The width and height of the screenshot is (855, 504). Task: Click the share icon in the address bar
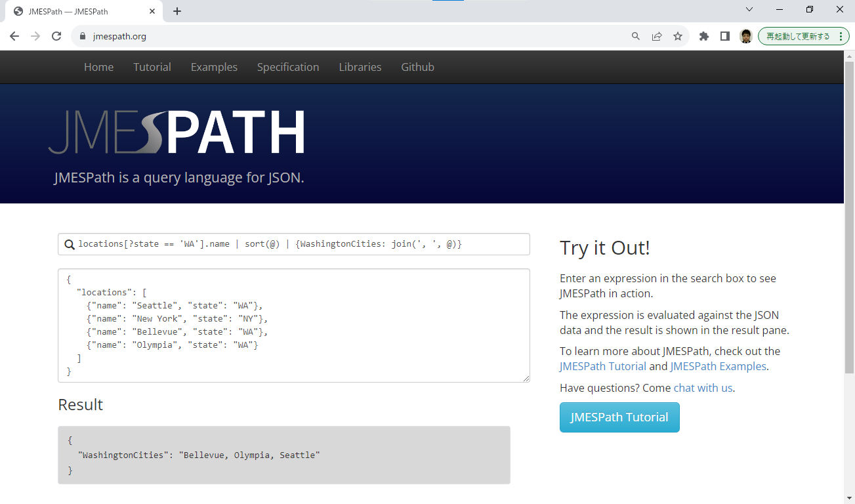(657, 36)
